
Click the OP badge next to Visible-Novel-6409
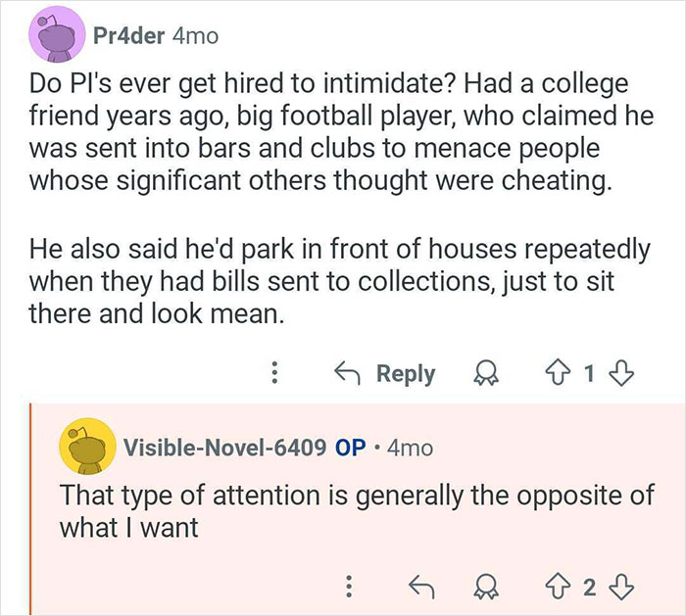pyautogui.click(x=350, y=448)
